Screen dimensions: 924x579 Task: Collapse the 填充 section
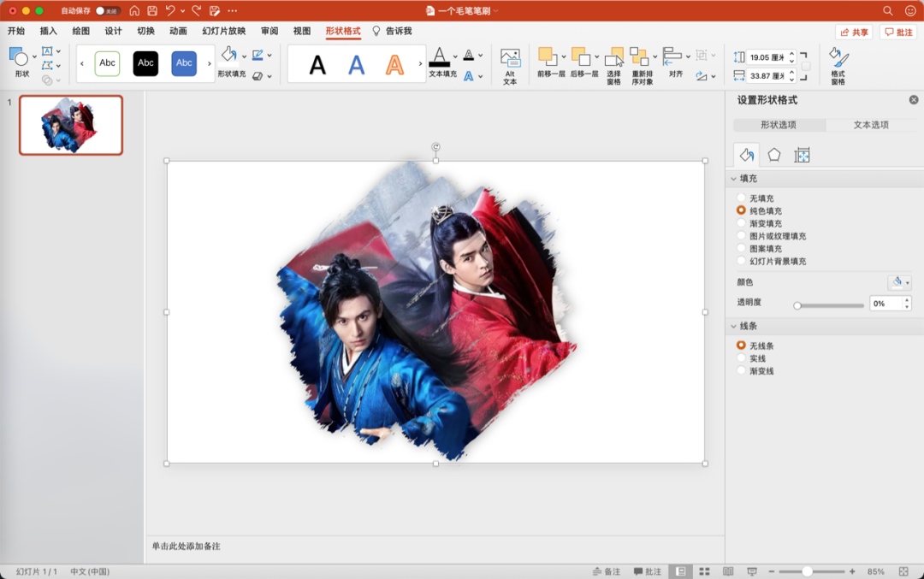click(734, 179)
